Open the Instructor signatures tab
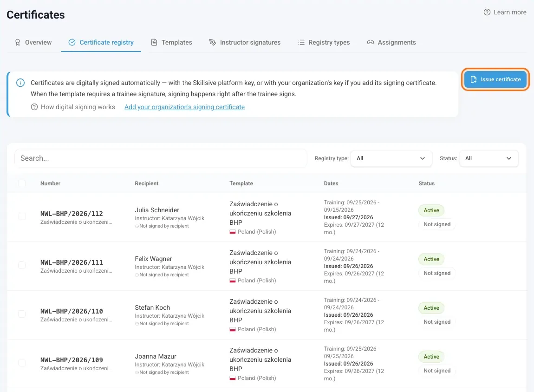 245,42
